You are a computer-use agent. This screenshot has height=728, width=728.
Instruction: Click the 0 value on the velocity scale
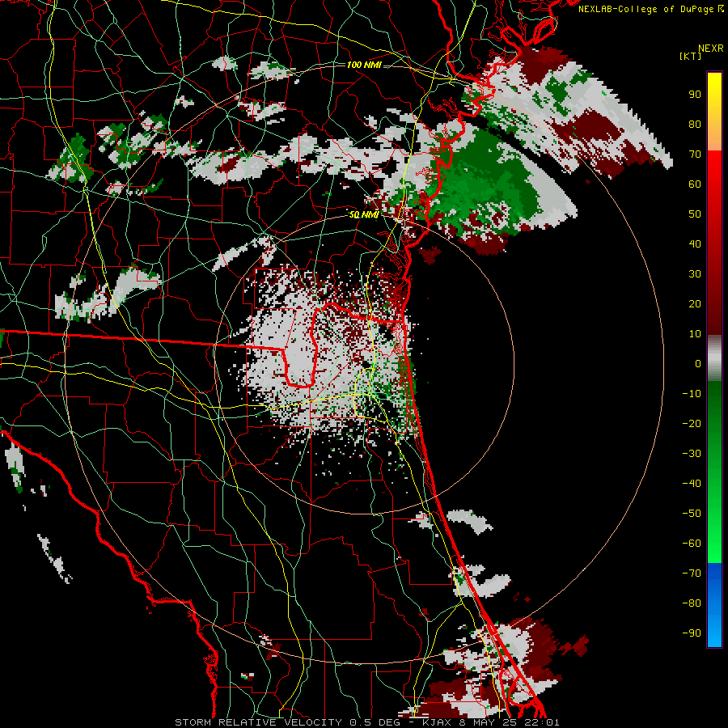click(698, 364)
